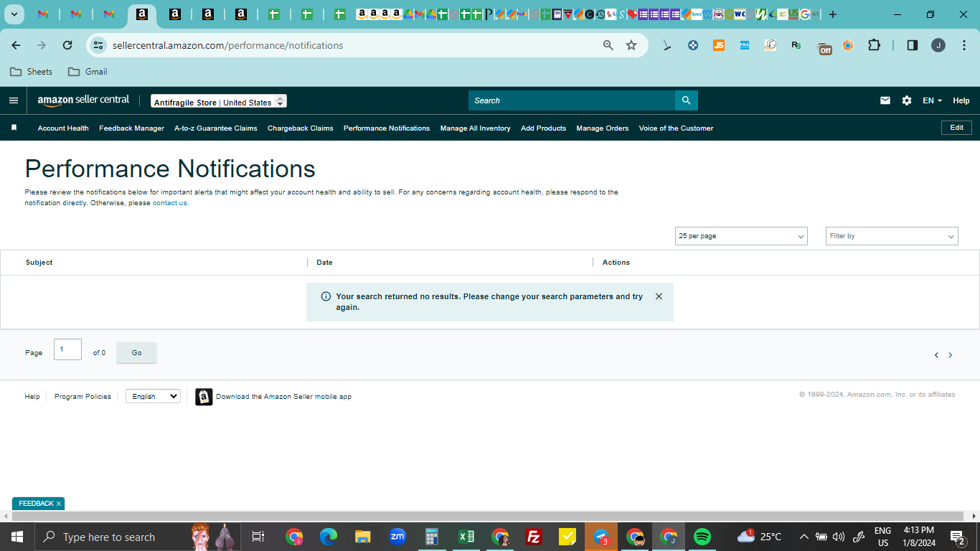Click the Subject column header
980x551 pixels.
click(x=39, y=263)
